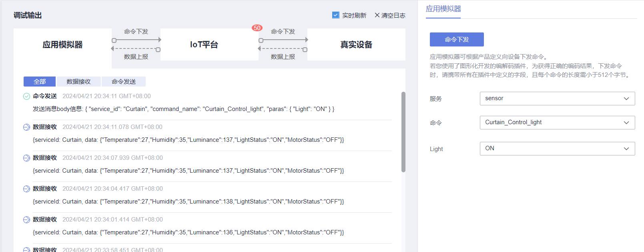Click the 数据接收 title at 20:34:04.417
This screenshot has height=252, width=644.
click(45, 189)
